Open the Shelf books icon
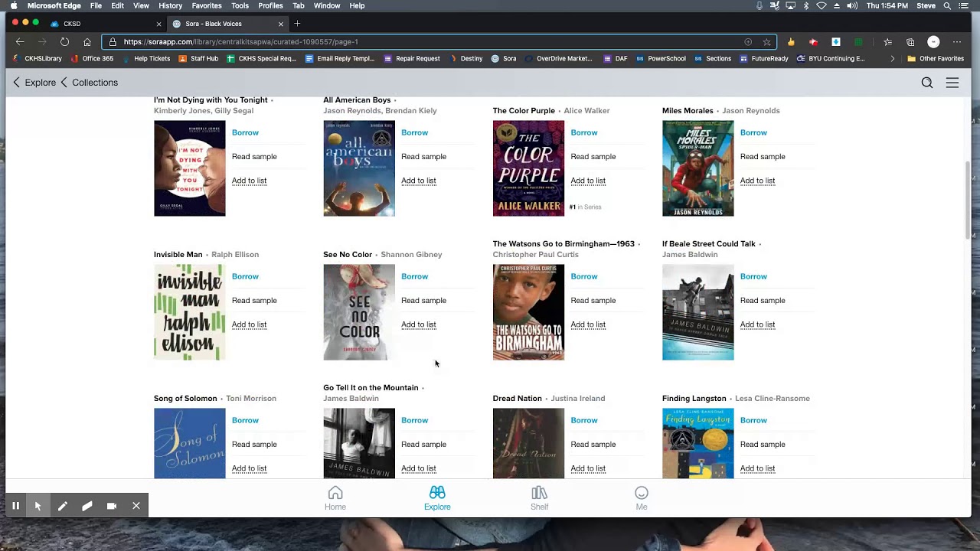Image resolution: width=980 pixels, height=551 pixels. (540, 493)
